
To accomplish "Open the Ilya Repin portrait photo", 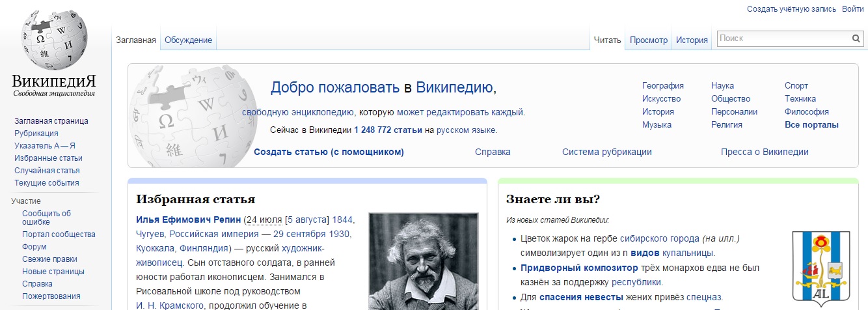I will click(x=424, y=261).
